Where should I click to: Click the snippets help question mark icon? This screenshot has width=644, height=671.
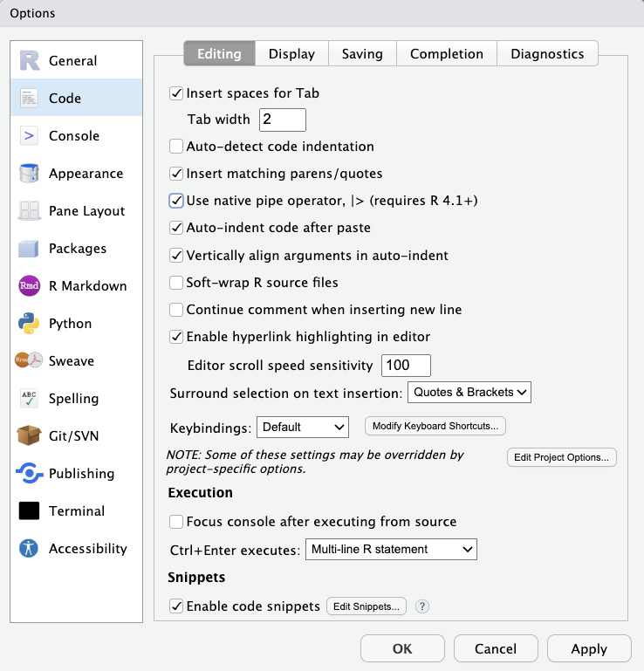click(422, 606)
